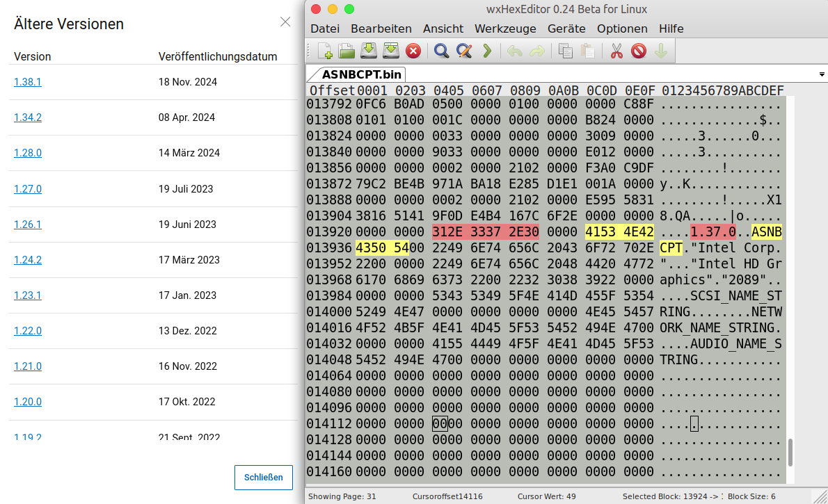The width and height of the screenshot is (828, 504).
Task: Click the hex editor vertical scrollbar thumb
Action: coord(790,452)
